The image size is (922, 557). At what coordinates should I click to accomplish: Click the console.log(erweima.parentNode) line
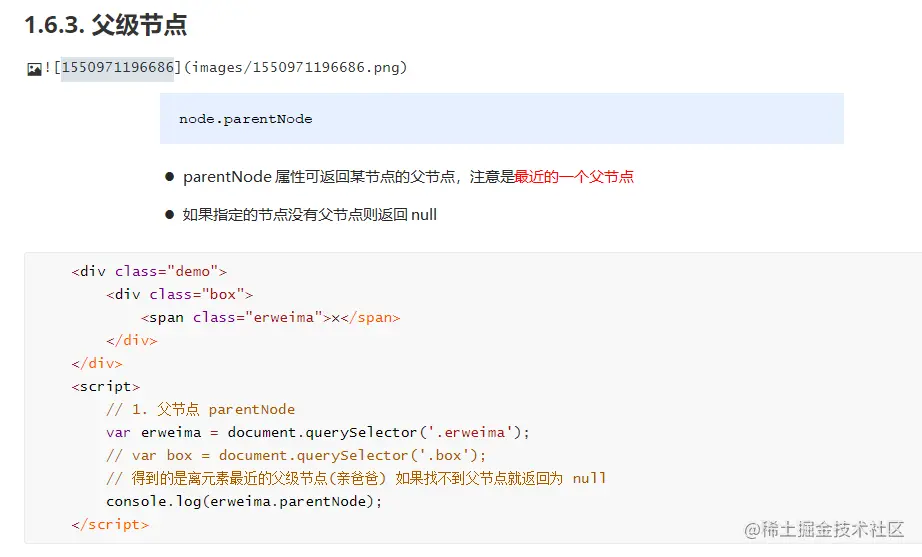coord(244,501)
